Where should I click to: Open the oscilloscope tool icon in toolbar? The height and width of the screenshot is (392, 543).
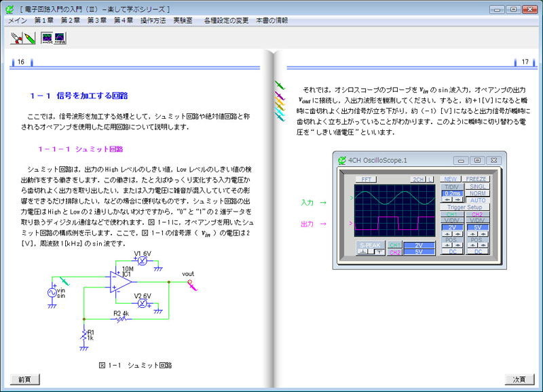[x=47, y=38]
